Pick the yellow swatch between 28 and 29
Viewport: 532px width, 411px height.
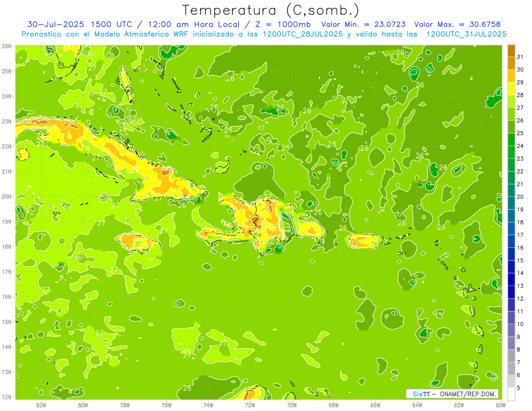tap(511, 89)
